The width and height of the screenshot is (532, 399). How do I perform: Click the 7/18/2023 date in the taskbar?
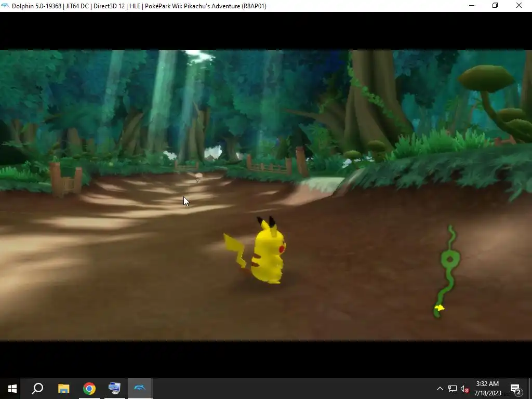[x=487, y=393]
